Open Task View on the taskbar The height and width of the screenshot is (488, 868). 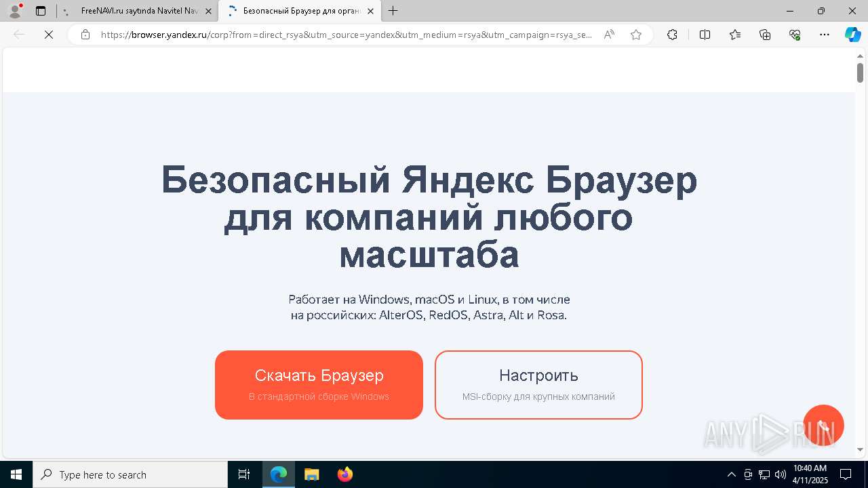pos(244,474)
